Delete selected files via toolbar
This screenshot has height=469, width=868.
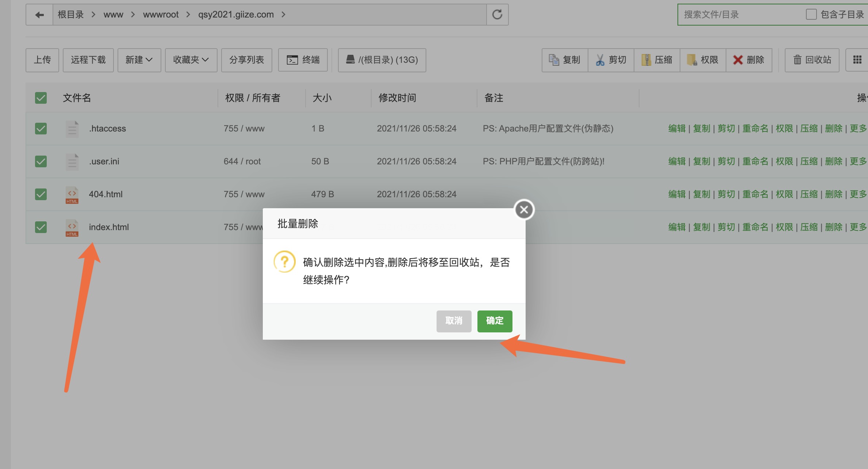click(749, 60)
